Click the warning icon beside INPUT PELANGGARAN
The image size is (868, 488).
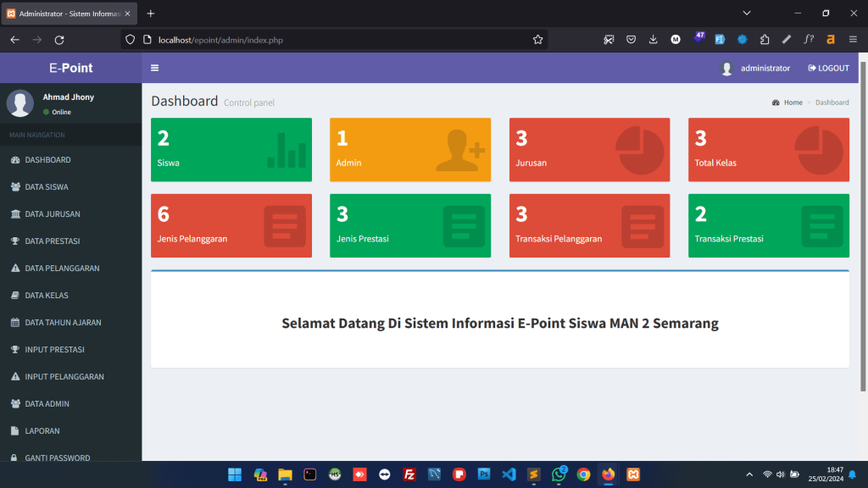pyautogui.click(x=15, y=376)
